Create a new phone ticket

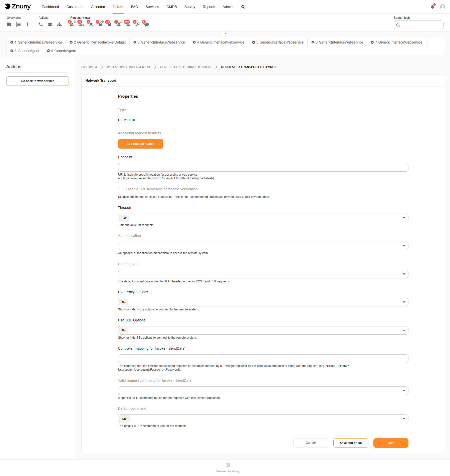41,25
